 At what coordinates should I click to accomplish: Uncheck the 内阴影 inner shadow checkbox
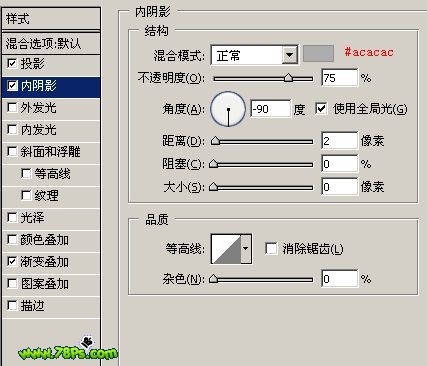[12, 85]
